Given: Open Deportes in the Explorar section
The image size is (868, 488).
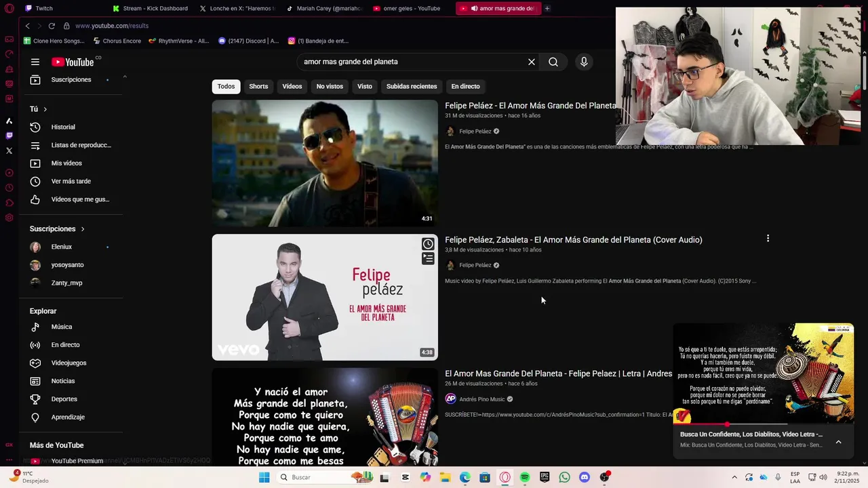Looking at the screenshot, I should 71,399.
